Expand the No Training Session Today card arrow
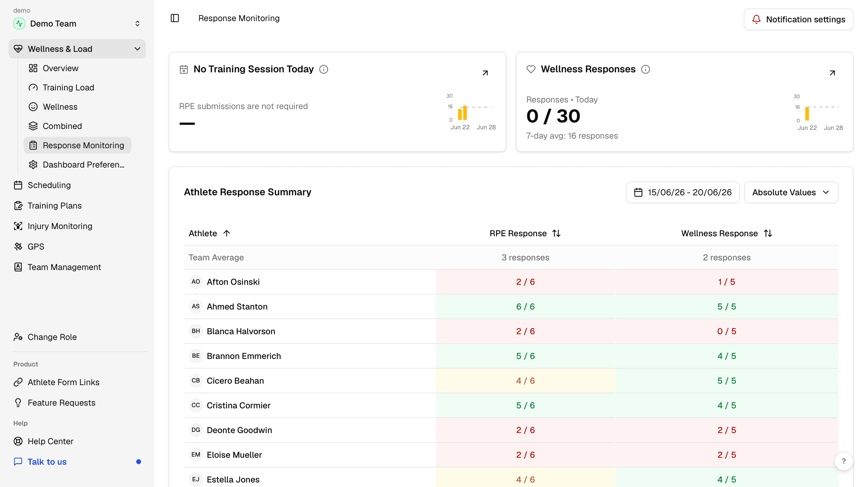 485,73
